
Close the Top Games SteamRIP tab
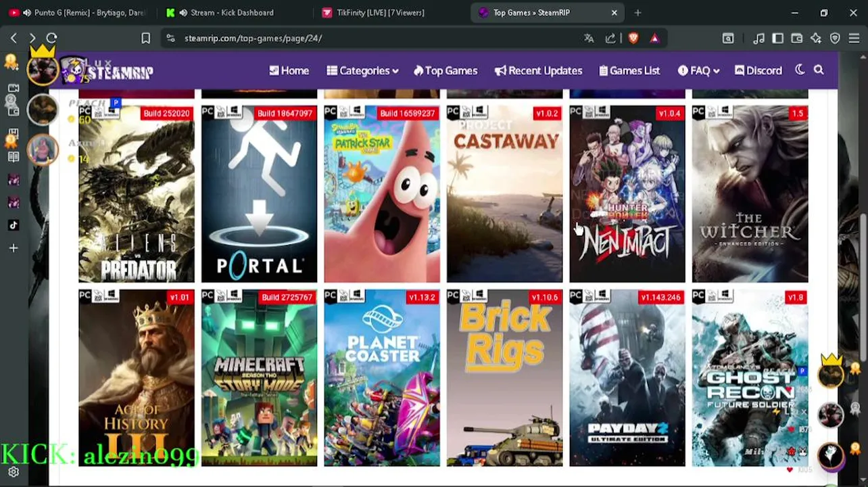[x=614, y=12]
